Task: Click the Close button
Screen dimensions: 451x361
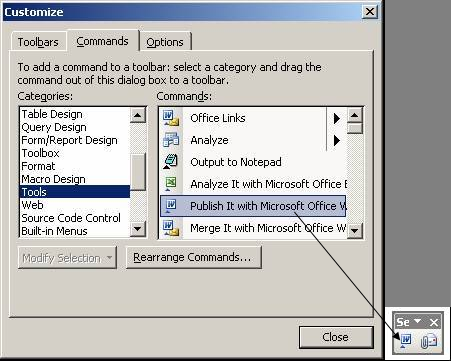Action: point(336,337)
